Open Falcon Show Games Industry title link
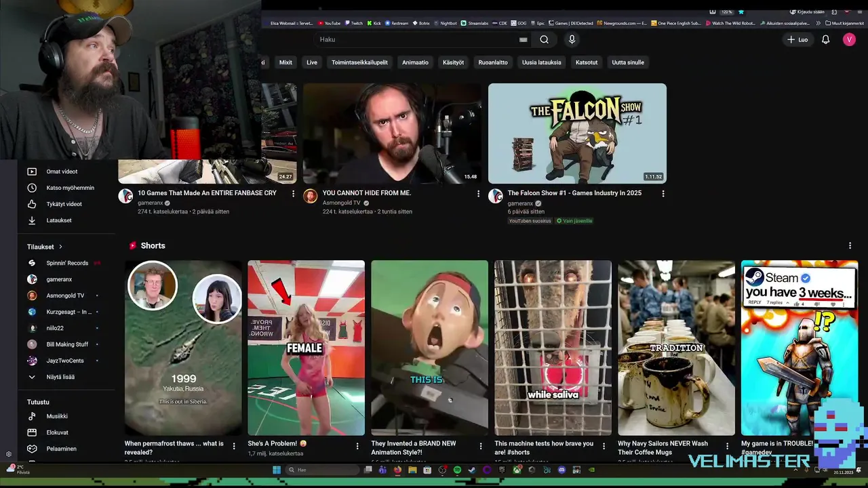Screen dimensions: 868x488 574,193
